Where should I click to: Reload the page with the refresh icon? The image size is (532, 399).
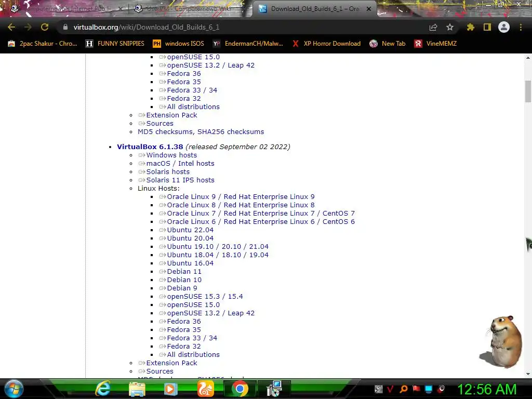[45, 27]
